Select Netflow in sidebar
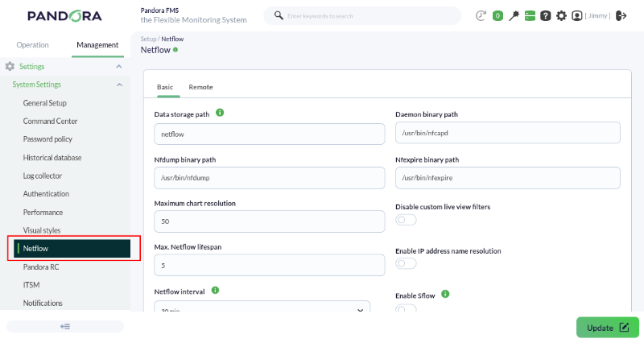The width and height of the screenshot is (644, 343). 72,249
